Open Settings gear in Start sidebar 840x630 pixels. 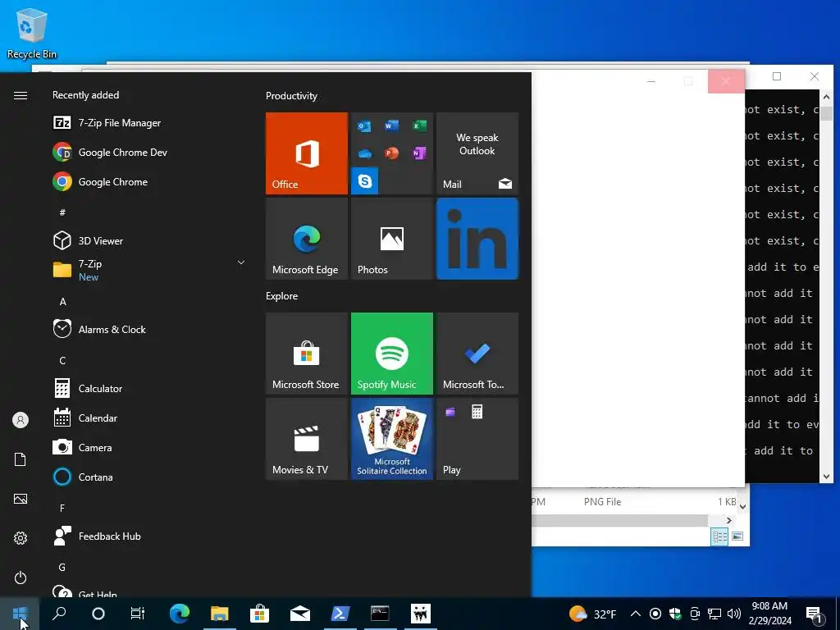tap(21, 538)
